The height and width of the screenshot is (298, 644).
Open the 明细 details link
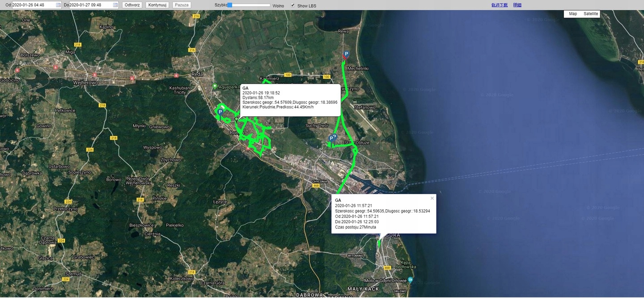[x=517, y=5]
